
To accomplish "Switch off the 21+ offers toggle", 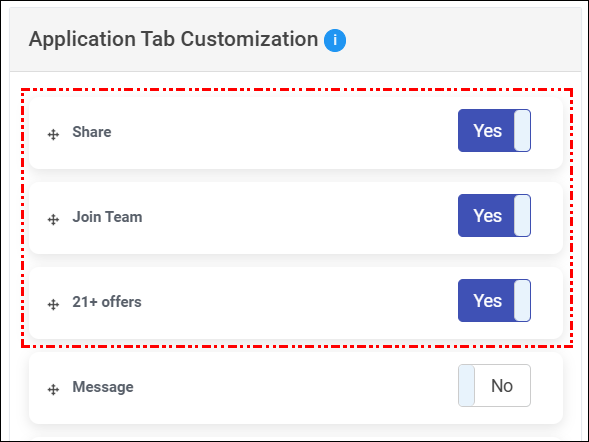I will point(494,300).
